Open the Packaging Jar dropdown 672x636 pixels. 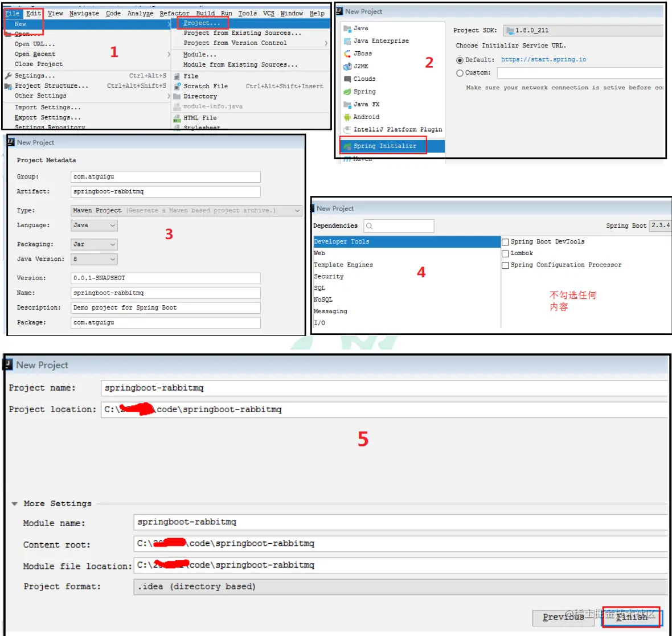click(x=94, y=244)
